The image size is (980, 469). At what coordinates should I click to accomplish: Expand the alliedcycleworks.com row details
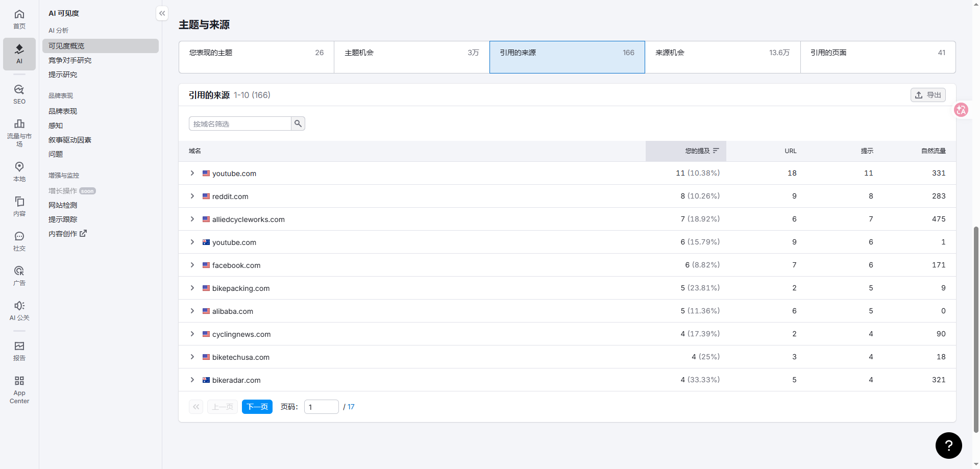[x=192, y=219]
